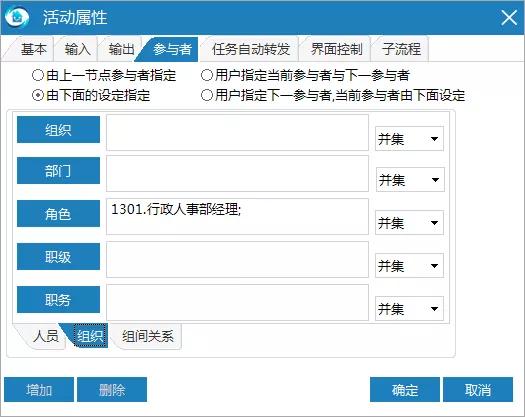This screenshot has width=525, height=417.
Task: Expand the 并集 dropdown beside 角色
Action: click(x=409, y=223)
